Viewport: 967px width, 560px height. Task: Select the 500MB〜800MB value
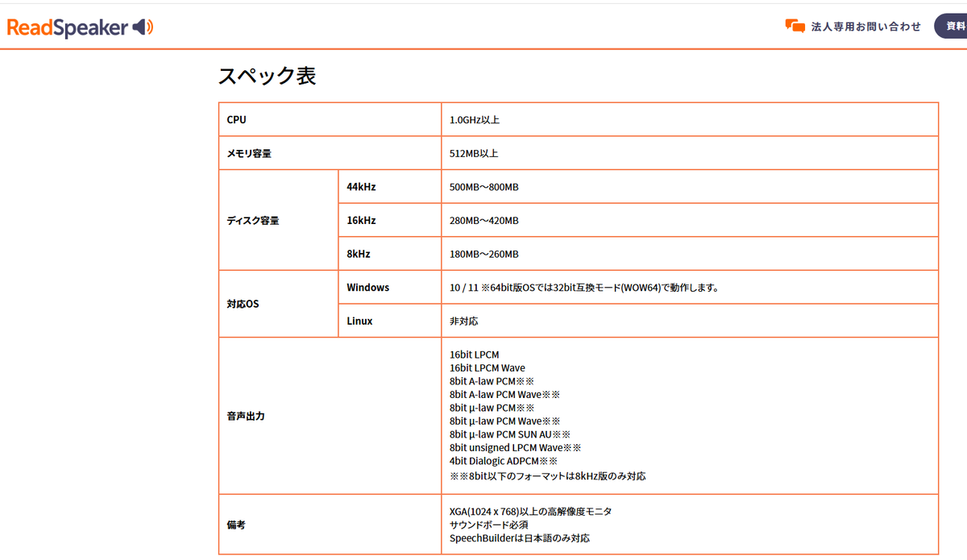pos(483,187)
